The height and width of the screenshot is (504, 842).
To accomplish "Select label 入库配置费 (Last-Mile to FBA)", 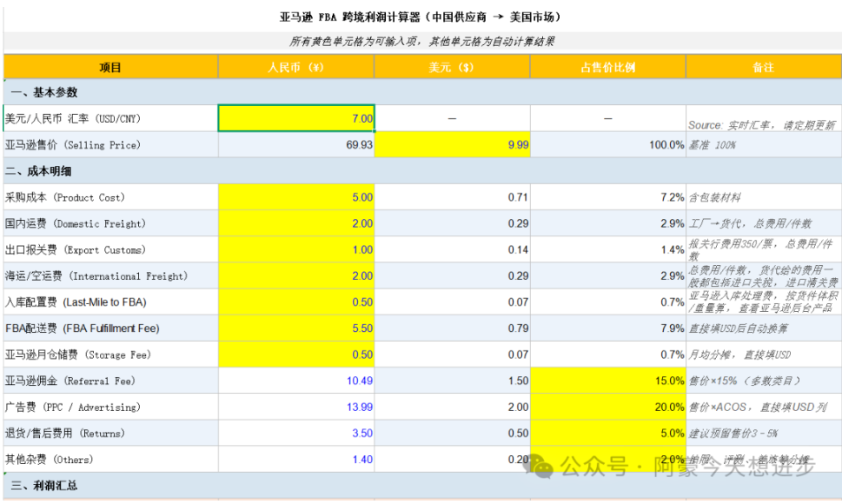I will (76, 302).
